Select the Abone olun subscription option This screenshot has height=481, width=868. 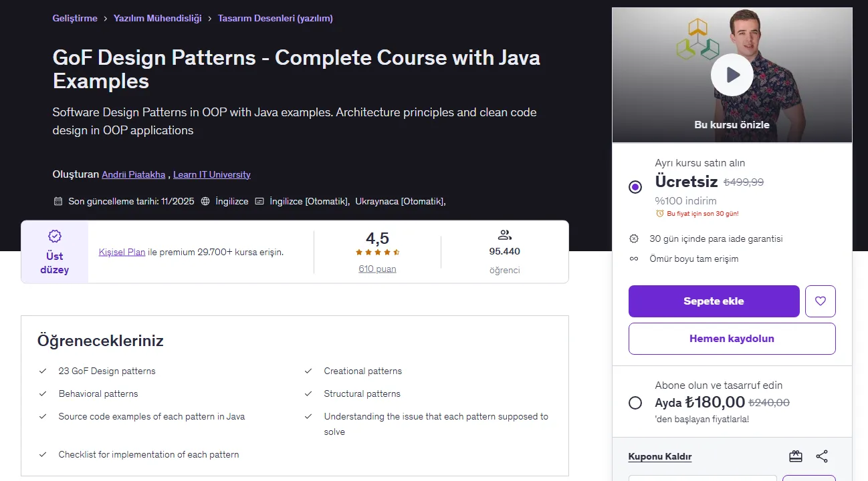[635, 403]
